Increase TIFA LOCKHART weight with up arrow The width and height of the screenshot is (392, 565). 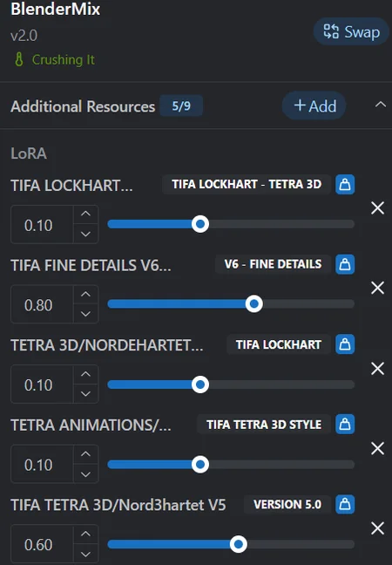85,214
